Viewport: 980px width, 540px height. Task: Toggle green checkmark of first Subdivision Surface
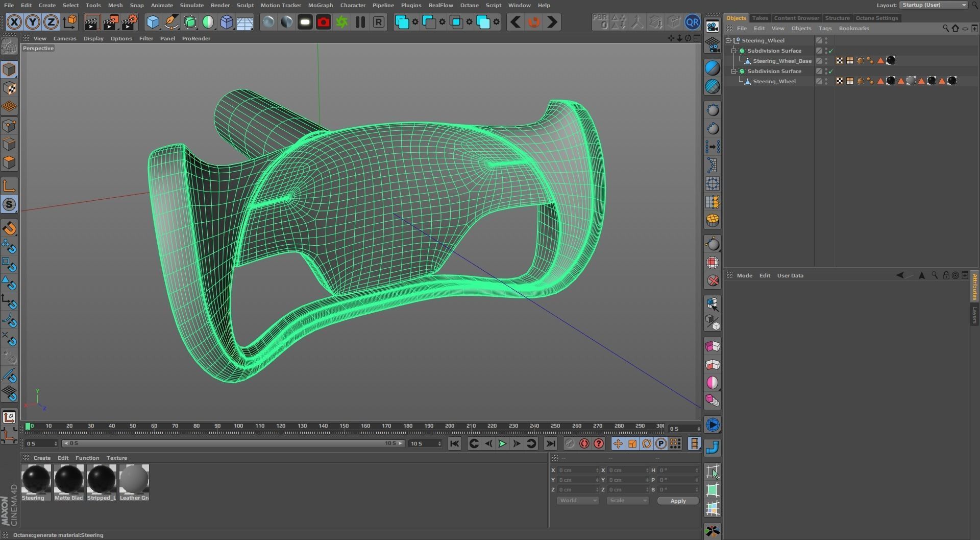[831, 51]
